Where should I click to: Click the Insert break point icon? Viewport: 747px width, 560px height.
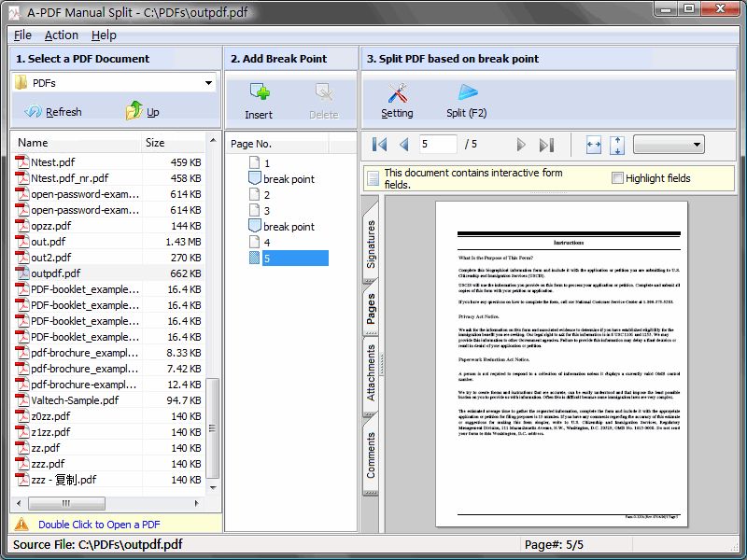(259, 93)
